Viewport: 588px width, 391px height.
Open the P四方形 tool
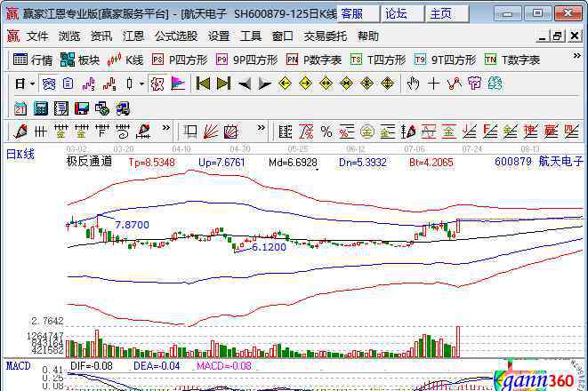(x=180, y=60)
